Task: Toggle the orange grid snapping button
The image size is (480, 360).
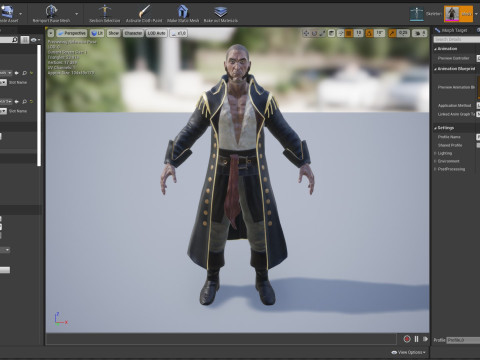Action: (349, 33)
